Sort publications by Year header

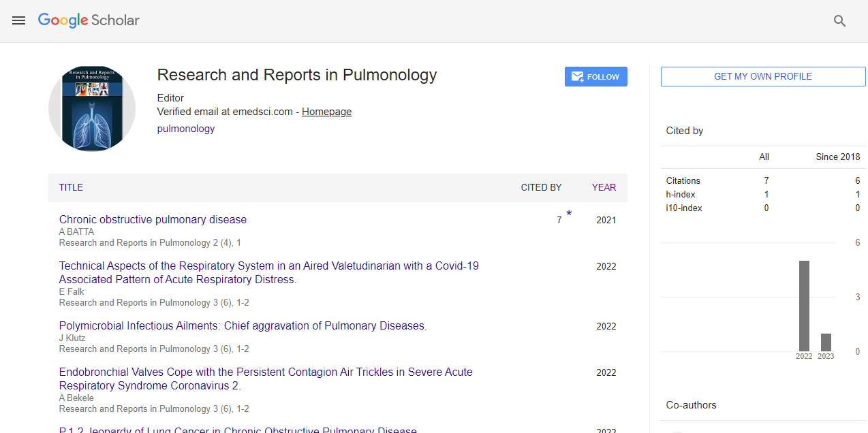pos(604,187)
